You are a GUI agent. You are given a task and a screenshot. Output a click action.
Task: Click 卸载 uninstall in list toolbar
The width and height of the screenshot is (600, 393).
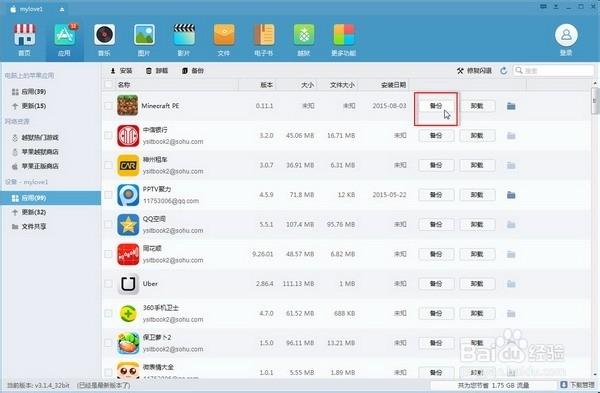point(157,71)
